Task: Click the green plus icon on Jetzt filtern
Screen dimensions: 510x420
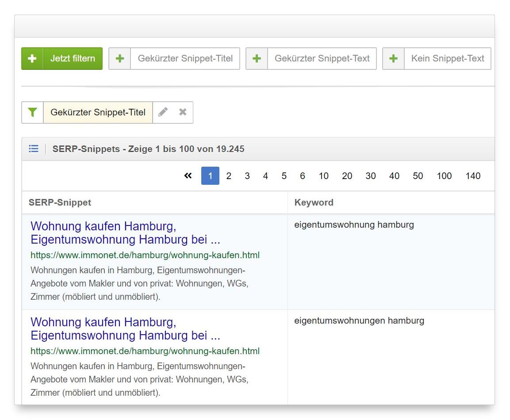Action: (x=32, y=58)
